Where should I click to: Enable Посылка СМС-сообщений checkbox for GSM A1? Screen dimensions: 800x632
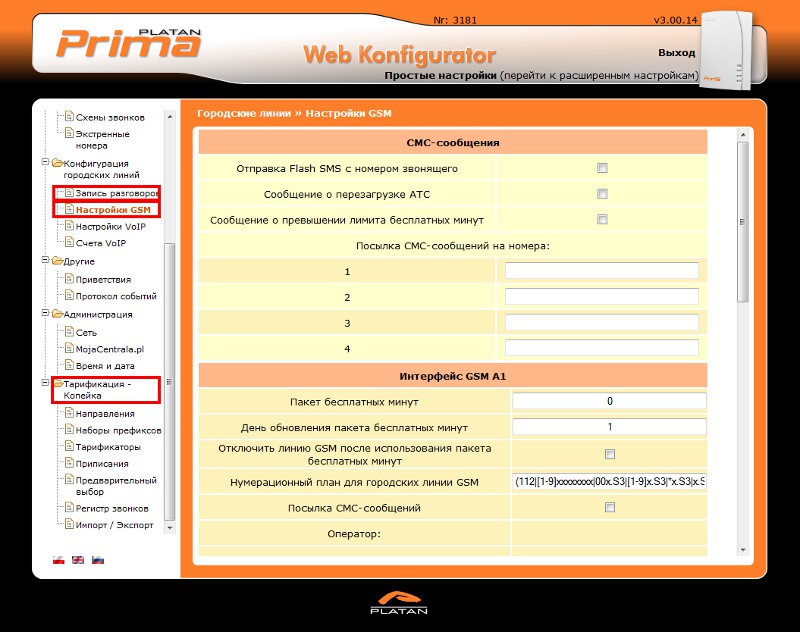[x=610, y=507]
